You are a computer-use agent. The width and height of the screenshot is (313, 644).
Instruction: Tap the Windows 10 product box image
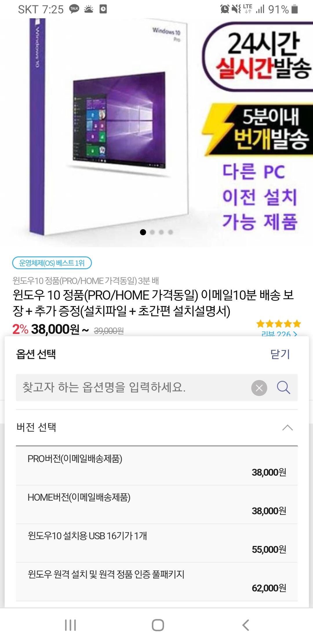pyautogui.click(x=109, y=126)
